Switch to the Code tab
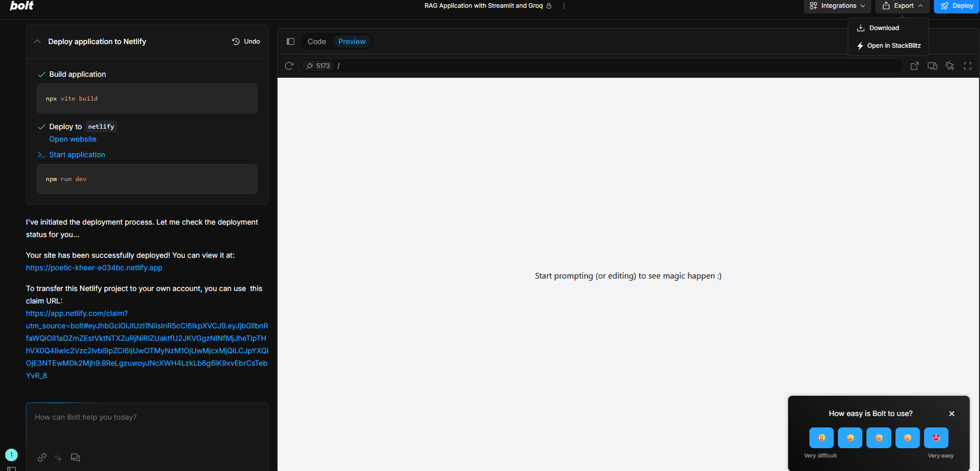980x471 pixels. tap(316, 41)
